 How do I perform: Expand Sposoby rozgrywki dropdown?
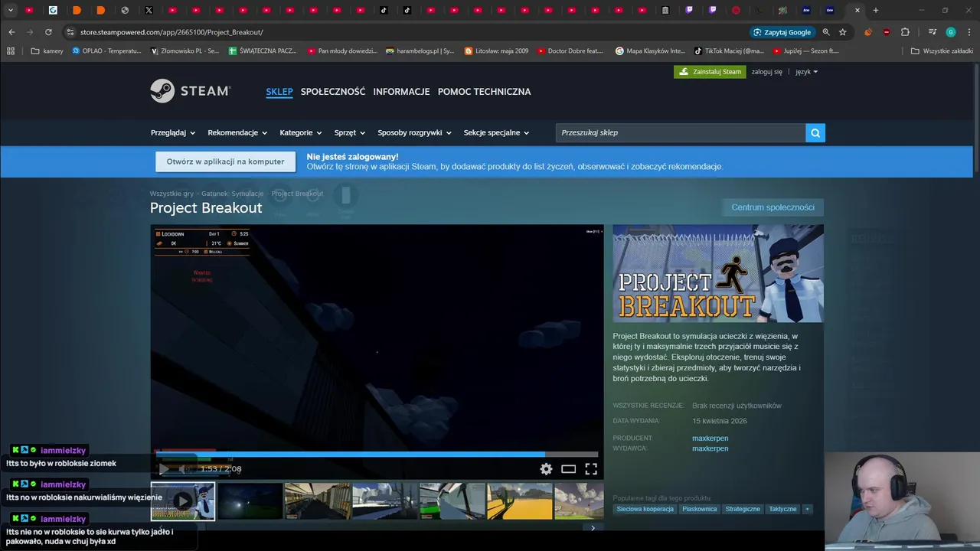click(414, 132)
